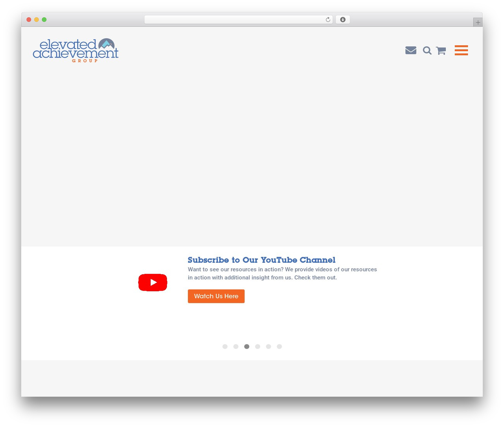Go to the fourth carousel slide dot
Viewport: 504px width, 427px height.
click(258, 347)
